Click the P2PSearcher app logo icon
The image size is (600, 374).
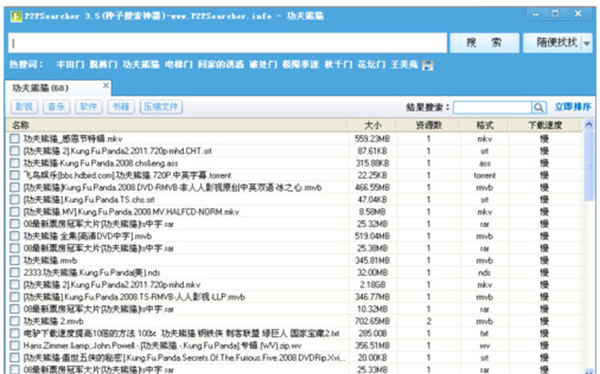[x=16, y=16]
